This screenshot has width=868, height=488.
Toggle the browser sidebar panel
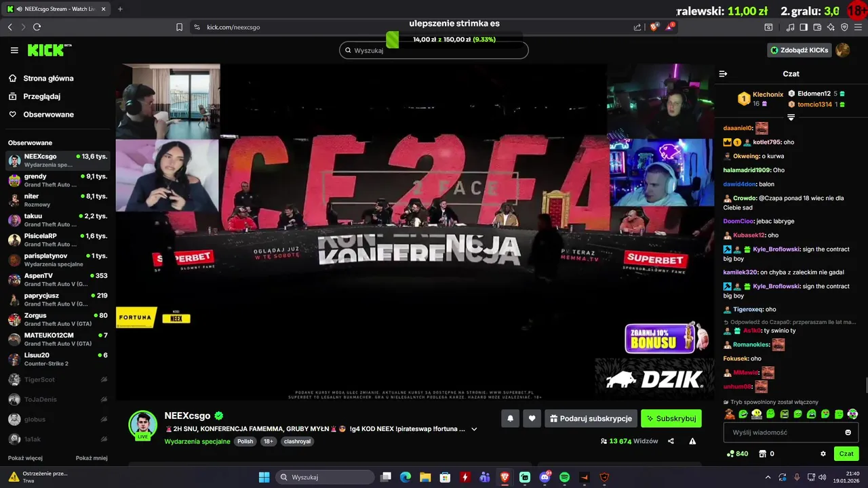(x=804, y=27)
